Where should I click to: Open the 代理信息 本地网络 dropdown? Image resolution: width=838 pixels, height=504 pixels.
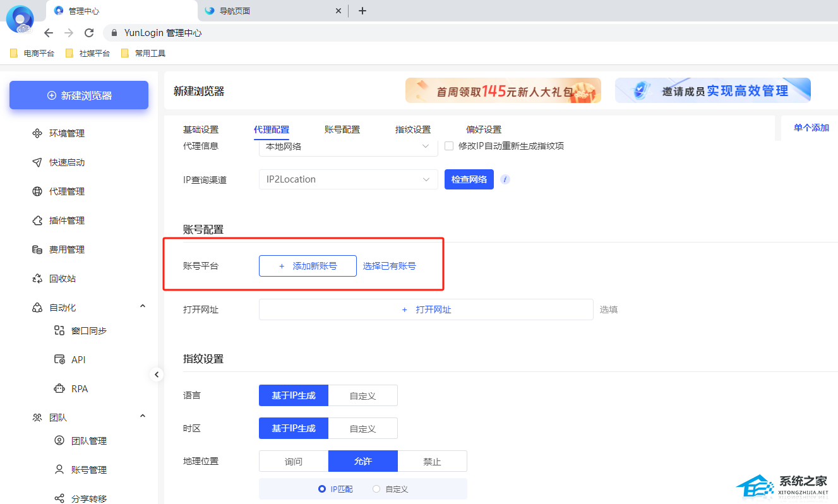pos(348,147)
